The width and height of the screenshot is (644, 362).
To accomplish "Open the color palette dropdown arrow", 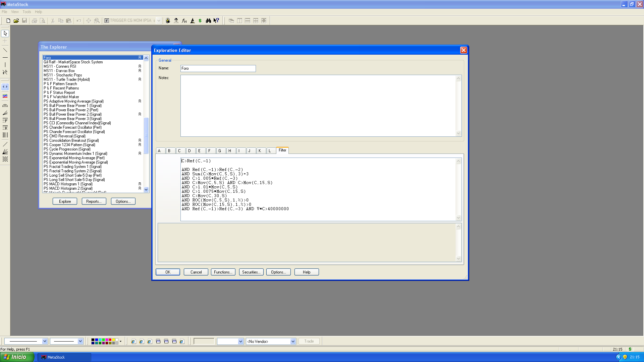I will (120, 342).
